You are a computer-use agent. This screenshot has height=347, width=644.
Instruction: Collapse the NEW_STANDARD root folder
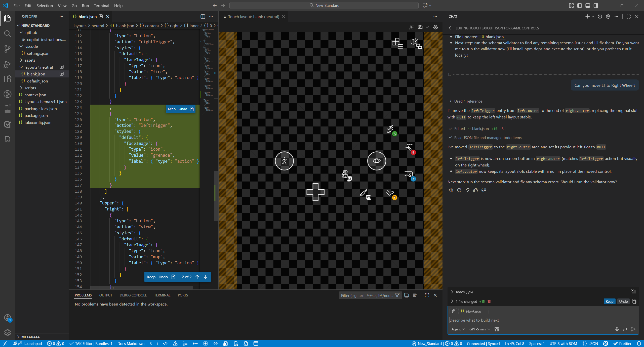pos(18,26)
